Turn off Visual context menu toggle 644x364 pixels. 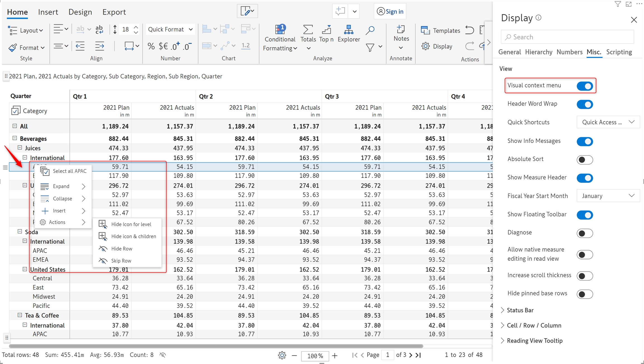click(584, 86)
